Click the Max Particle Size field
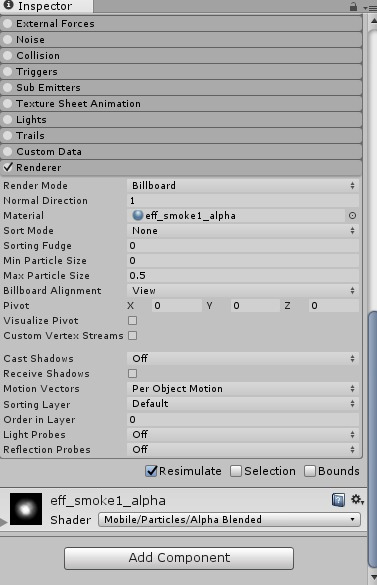The height and width of the screenshot is (585, 377). 243,276
